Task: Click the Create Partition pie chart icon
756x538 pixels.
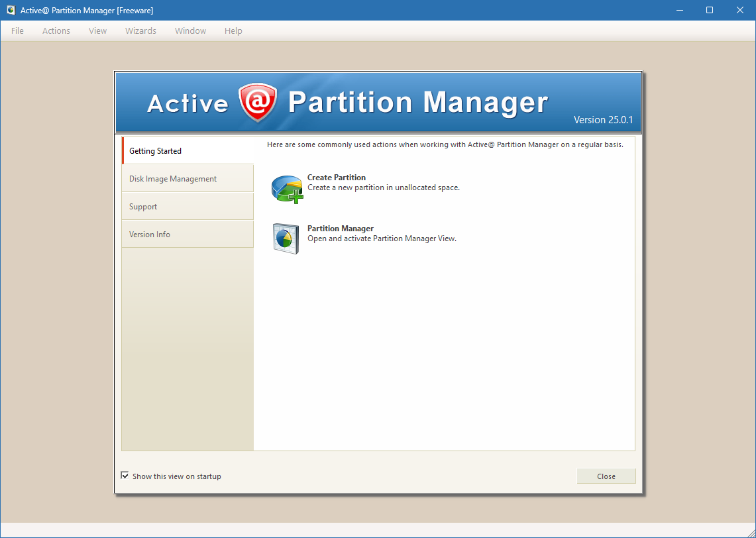Action: point(288,189)
